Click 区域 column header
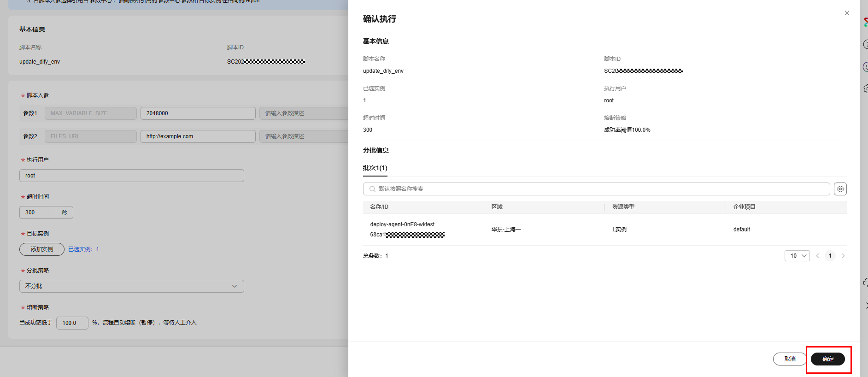868x377 pixels. 497,207
